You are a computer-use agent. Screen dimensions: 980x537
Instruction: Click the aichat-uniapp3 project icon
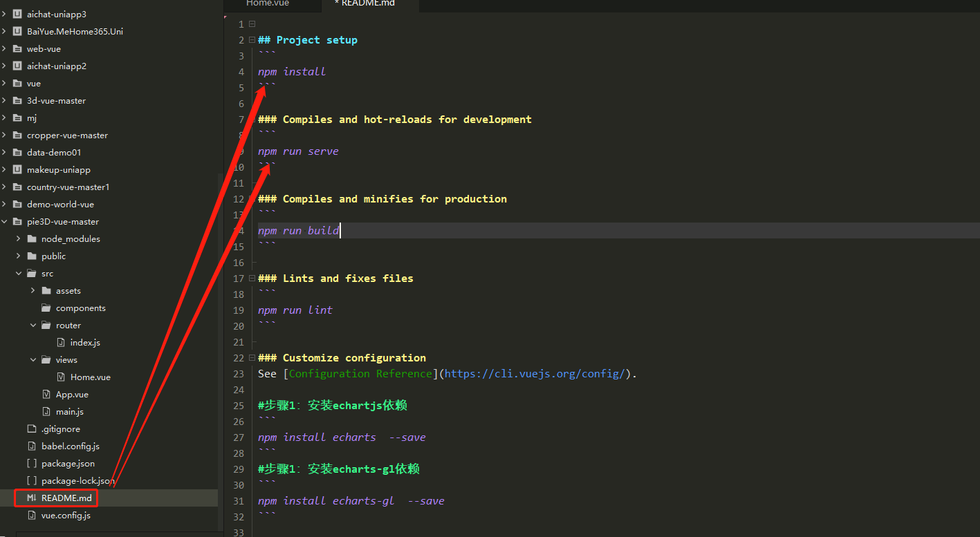tap(17, 14)
